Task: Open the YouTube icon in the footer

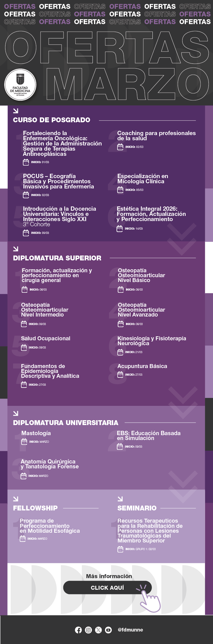Action: 108,630
